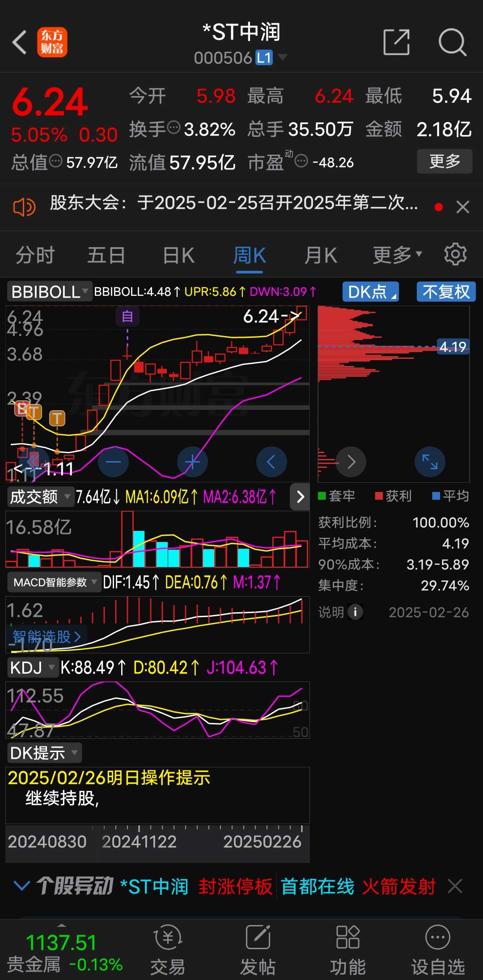Viewport: 483px width, 980px height.
Task: Move chart left with chevron button
Action: tap(271, 462)
